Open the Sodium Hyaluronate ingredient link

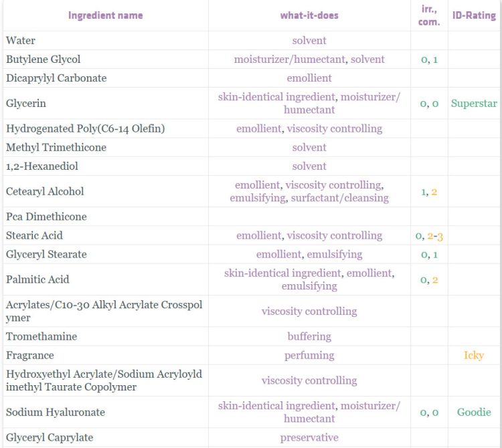[56, 412]
